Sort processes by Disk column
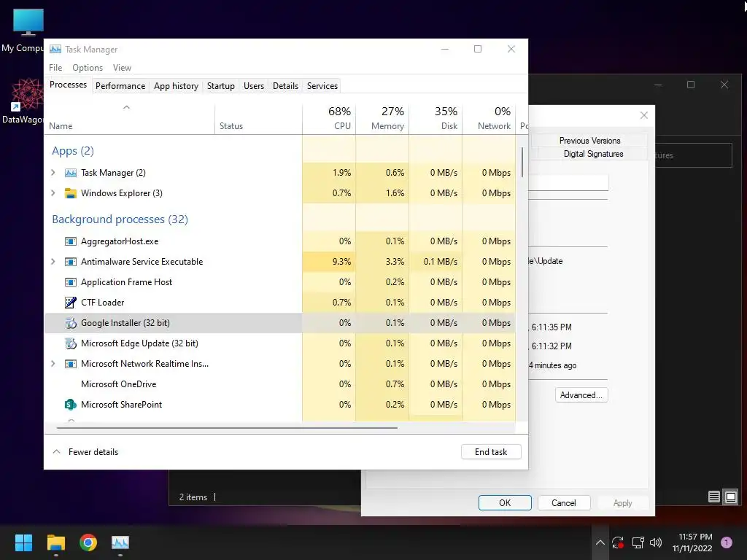 (x=436, y=118)
